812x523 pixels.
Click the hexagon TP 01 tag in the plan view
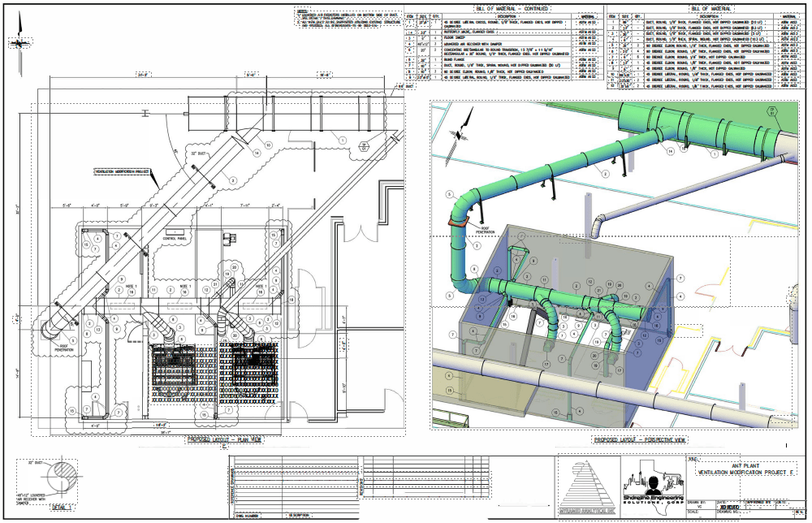(x=364, y=146)
